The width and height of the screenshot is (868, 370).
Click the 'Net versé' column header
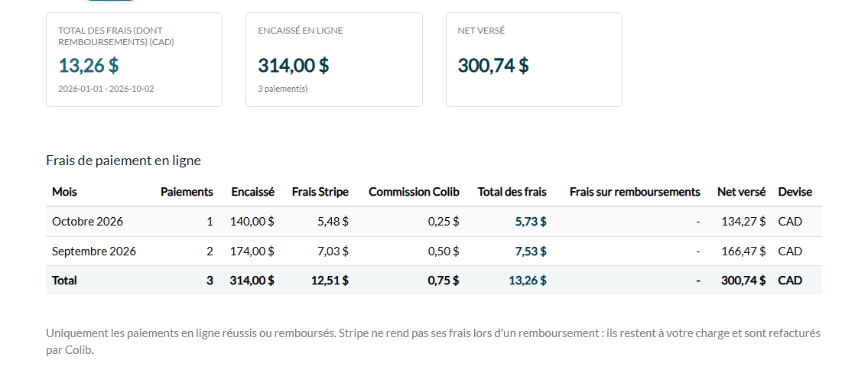(x=742, y=192)
